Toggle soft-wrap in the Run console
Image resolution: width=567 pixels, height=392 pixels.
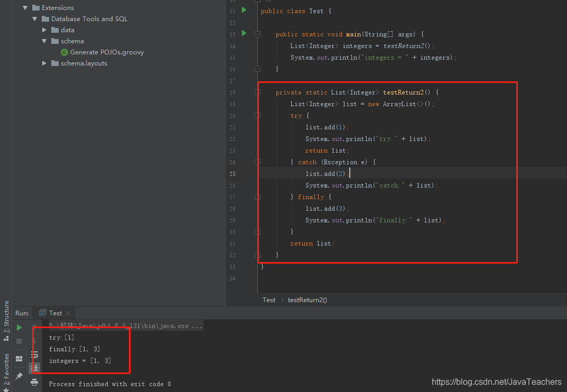tap(34, 354)
